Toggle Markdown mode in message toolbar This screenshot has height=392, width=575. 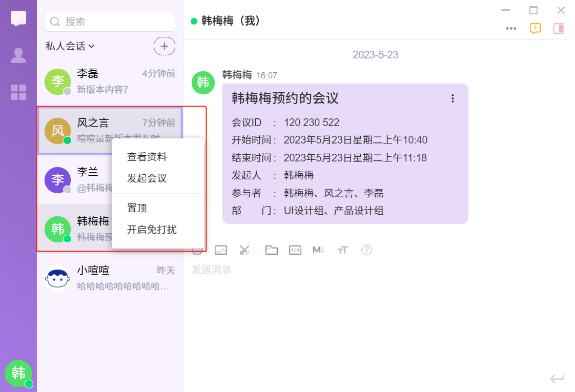[319, 250]
